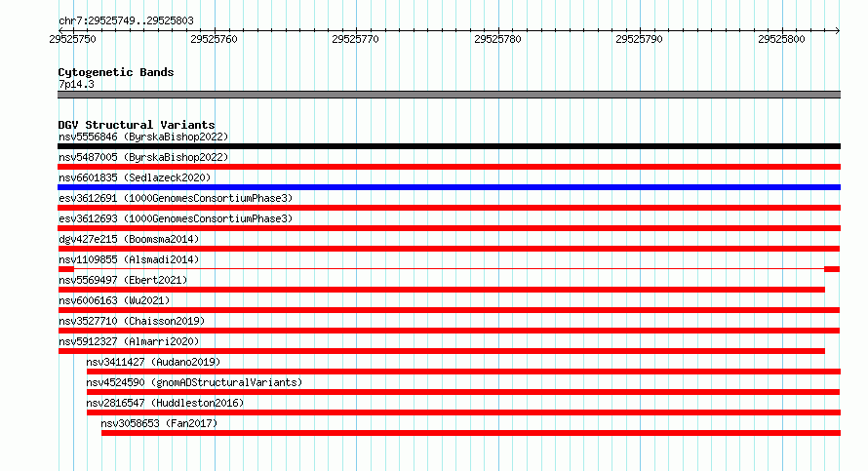Image resolution: width=868 pixels, height=471 pixels.
Task: Click ruler position 29525790
Action: click(x=640, y=39)
